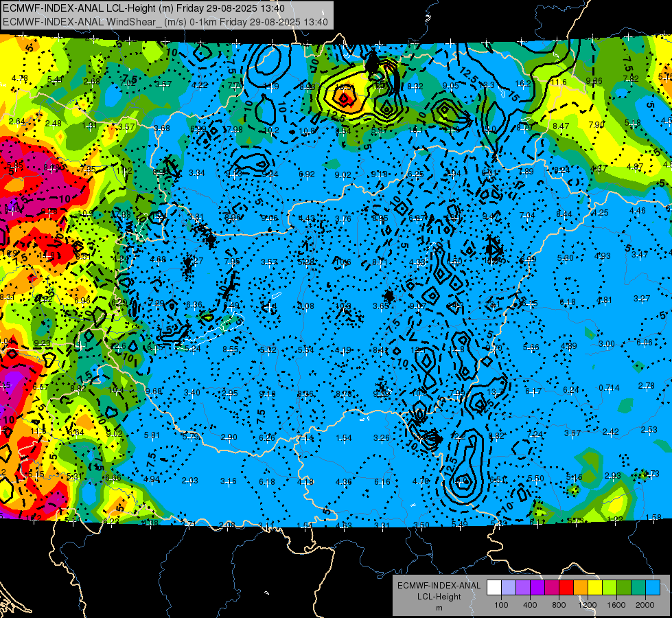Click the grid value 3.27
672x618 pixels.
642,299
